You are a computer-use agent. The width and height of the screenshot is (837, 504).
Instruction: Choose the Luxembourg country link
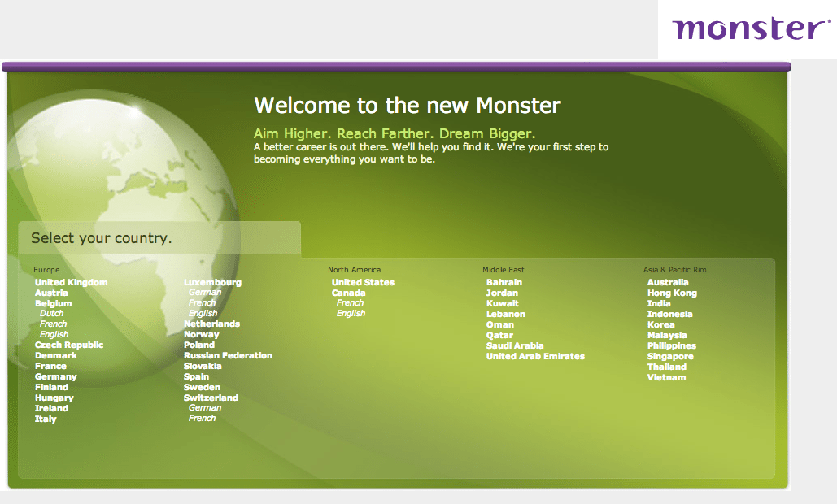(x=212, y=282)
